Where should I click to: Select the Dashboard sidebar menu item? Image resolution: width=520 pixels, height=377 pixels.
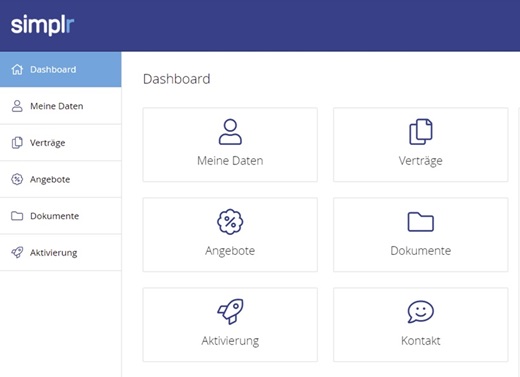coord(61,69)
